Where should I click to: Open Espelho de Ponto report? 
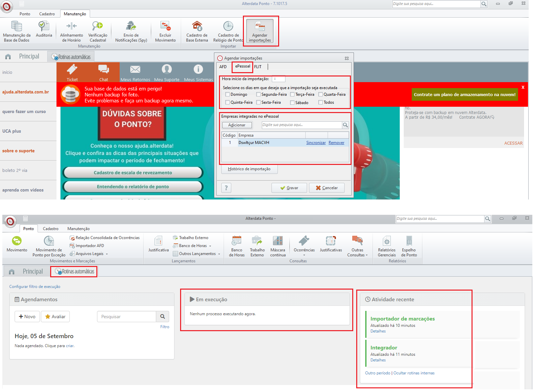coord(409,246)
